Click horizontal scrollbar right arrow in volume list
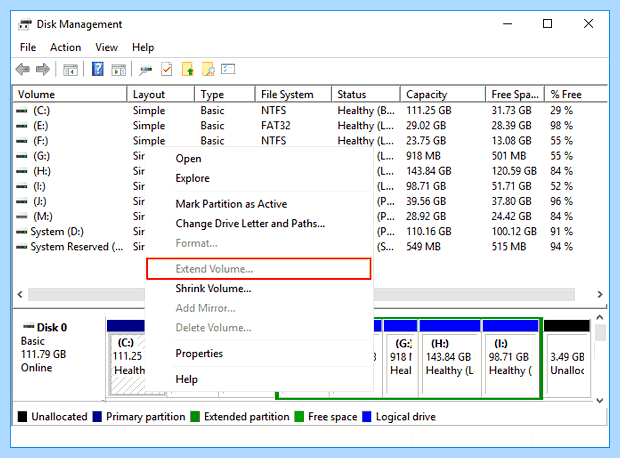The image size is (620, 458). [600, 294]
